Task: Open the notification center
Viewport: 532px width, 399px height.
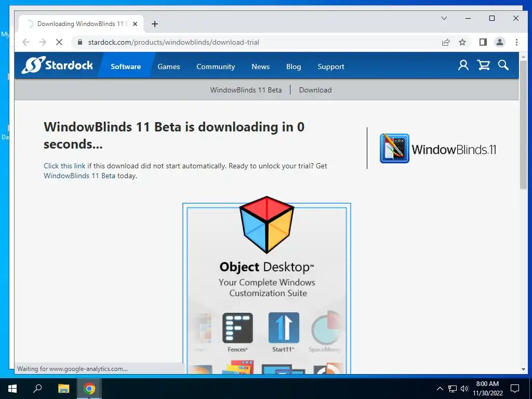Action: [515, 389]
